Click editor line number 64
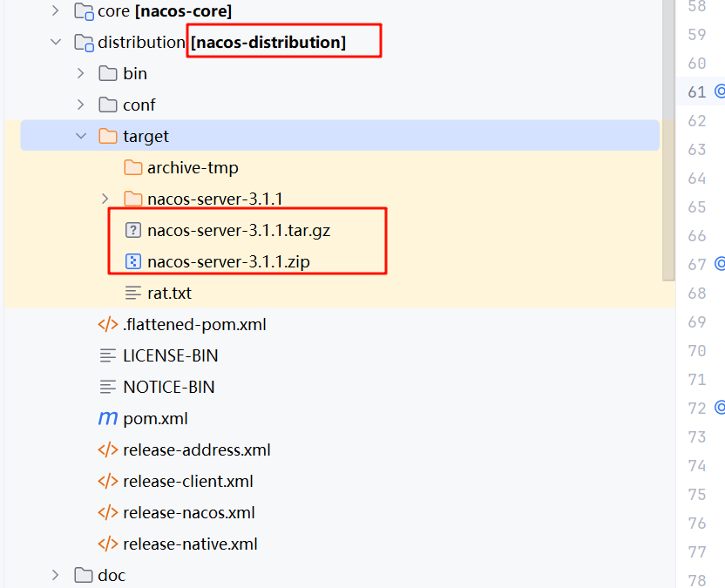 697,178
